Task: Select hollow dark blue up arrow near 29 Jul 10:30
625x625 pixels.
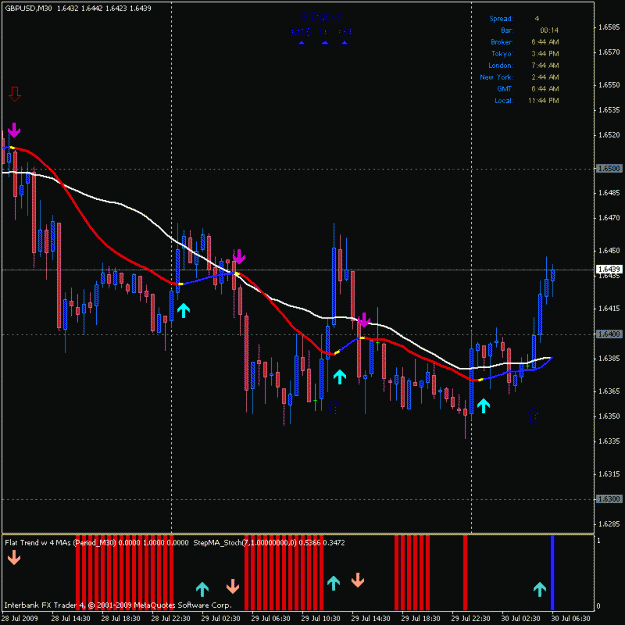Action: click(333, 407)
